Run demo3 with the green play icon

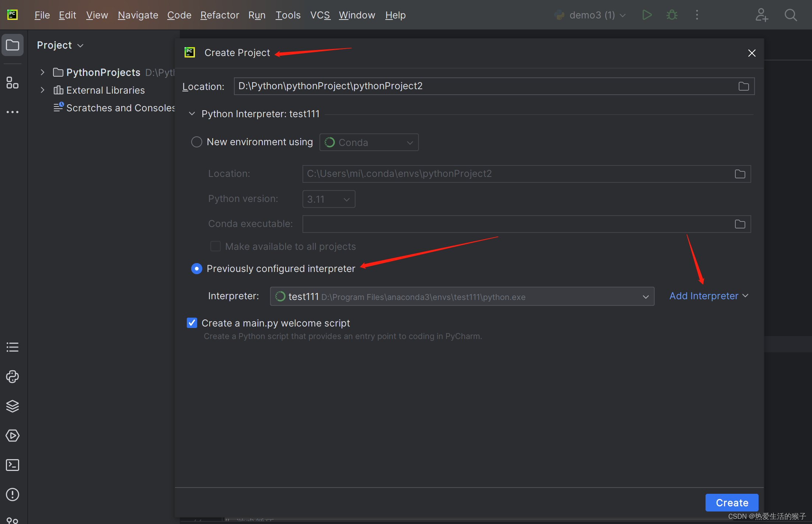click(647, 15)
